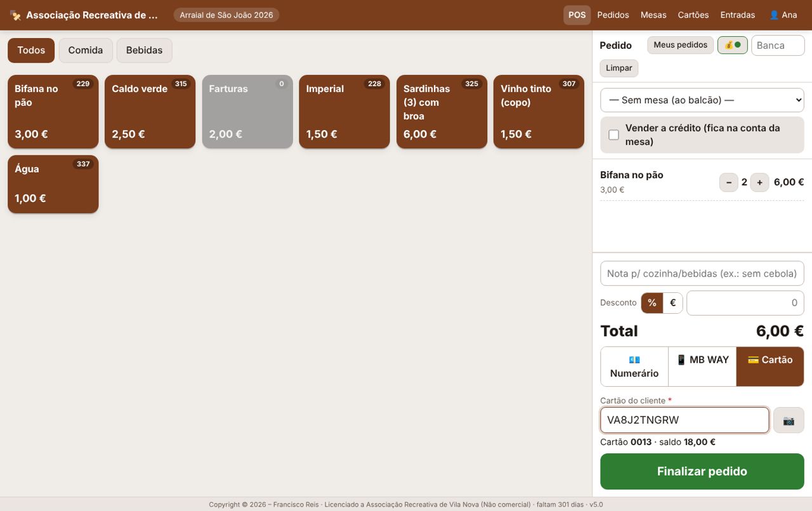
Task: Add Vinho tinto (copo) to order
Action: click(x=539, y=112)
